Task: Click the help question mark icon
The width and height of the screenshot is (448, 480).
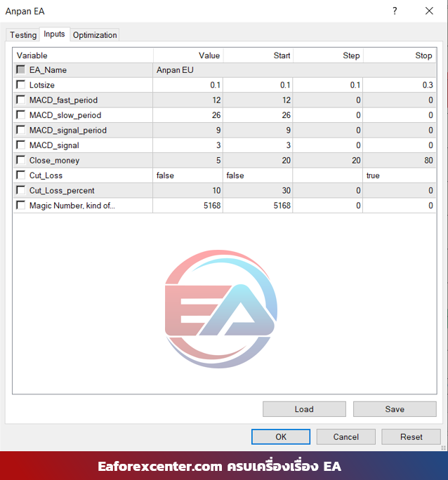Action: click(395, 11)
